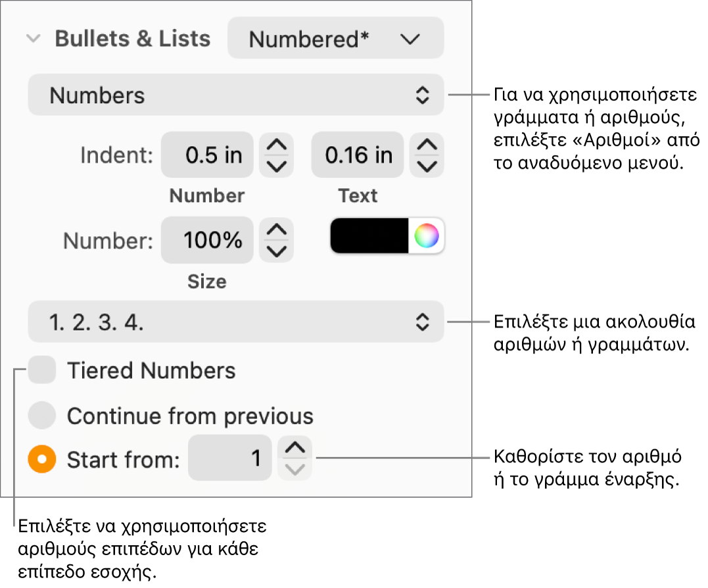Increase the number size percentage

point(277,230)
